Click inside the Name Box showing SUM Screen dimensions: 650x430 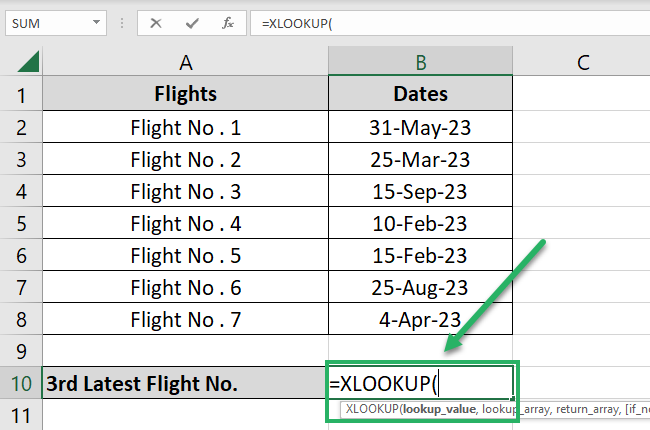(45, 22)
